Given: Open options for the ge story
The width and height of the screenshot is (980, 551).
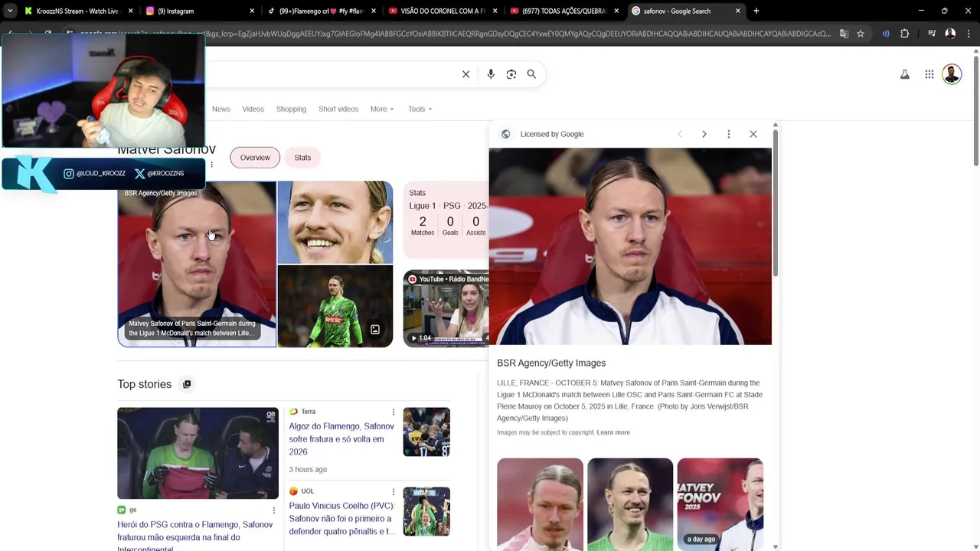Looking at the screenshot, I should (x=274, y=510).
